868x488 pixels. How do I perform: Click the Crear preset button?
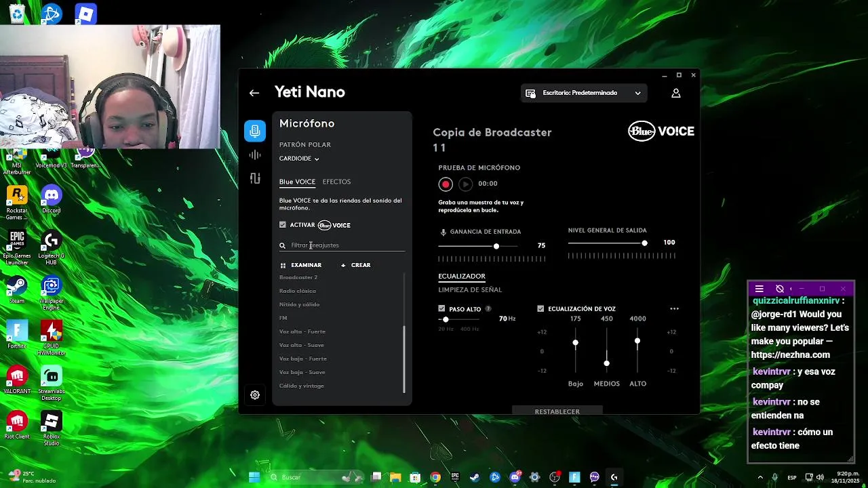click(x=355, y=265)
